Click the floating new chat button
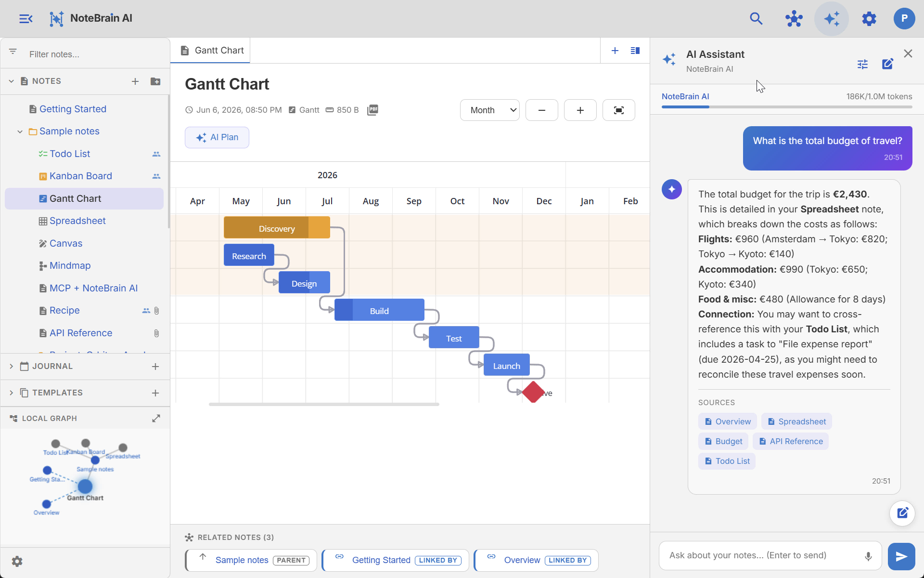The image size is (924, 578). point(902,513)
